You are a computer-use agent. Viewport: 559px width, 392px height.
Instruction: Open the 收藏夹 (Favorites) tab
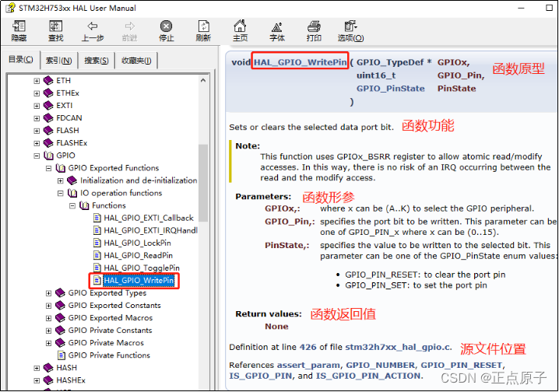(135, 61)
